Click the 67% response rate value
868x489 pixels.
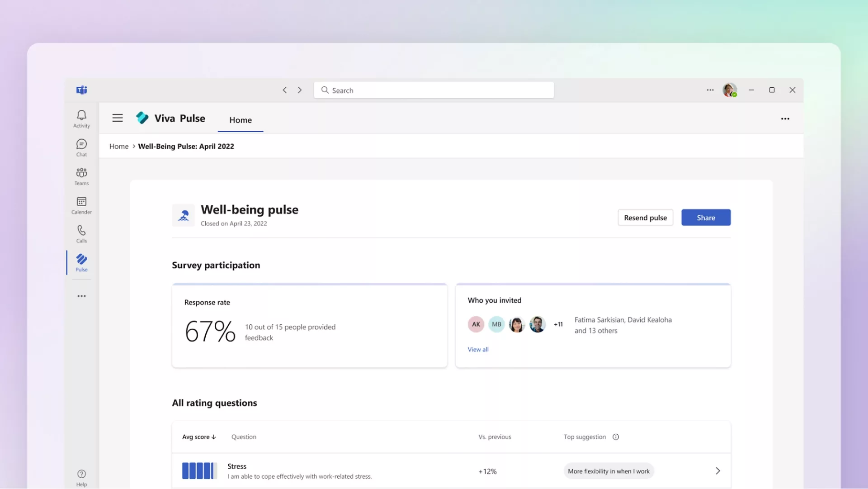click(210, 331)
